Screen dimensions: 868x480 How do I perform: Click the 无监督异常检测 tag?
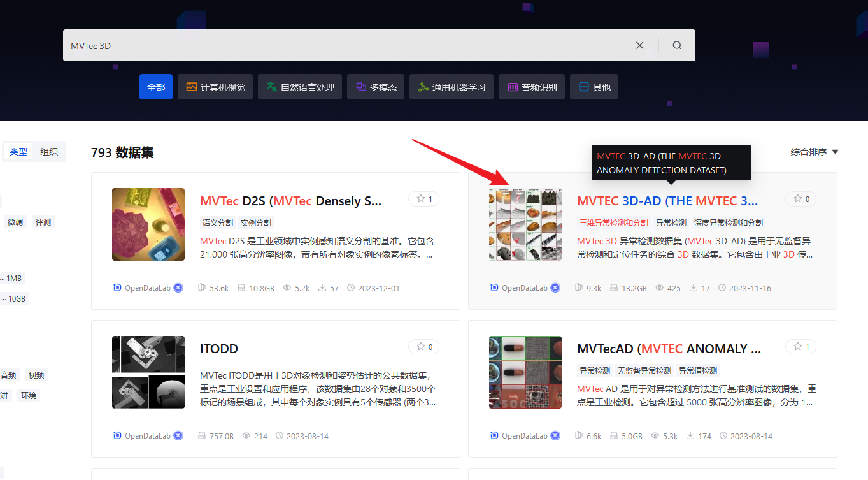(x=644, y=370)
